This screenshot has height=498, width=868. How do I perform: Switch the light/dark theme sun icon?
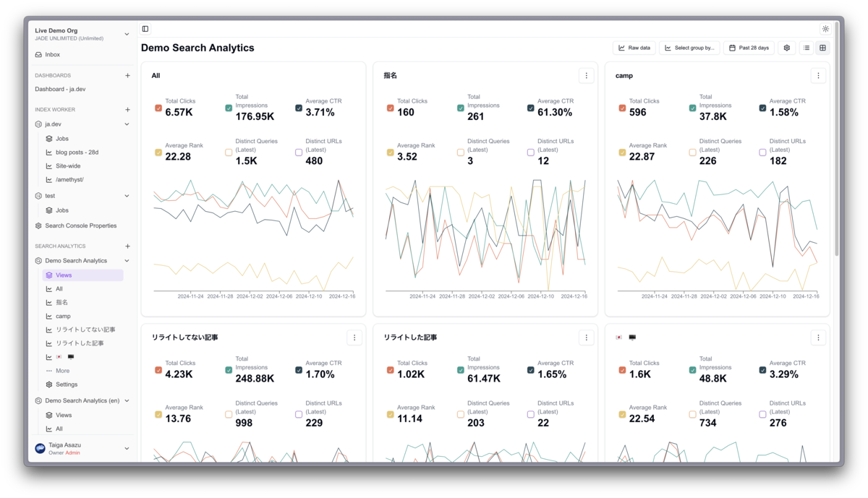tap(825, 29)
